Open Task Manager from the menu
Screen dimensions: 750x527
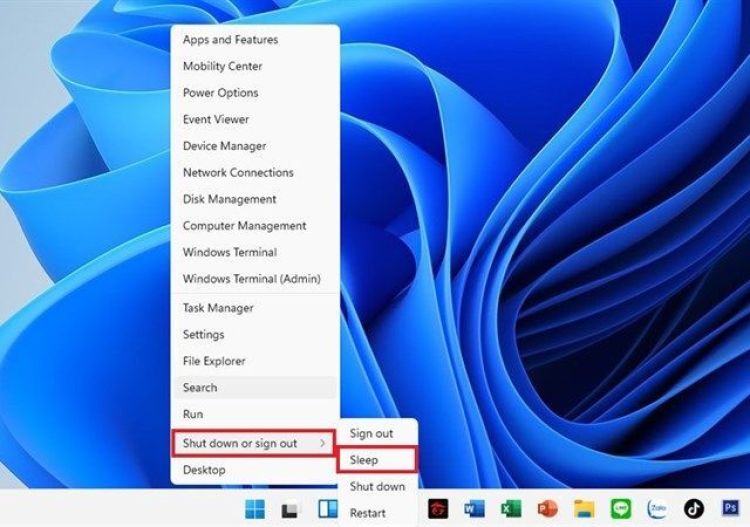point(218,308)
